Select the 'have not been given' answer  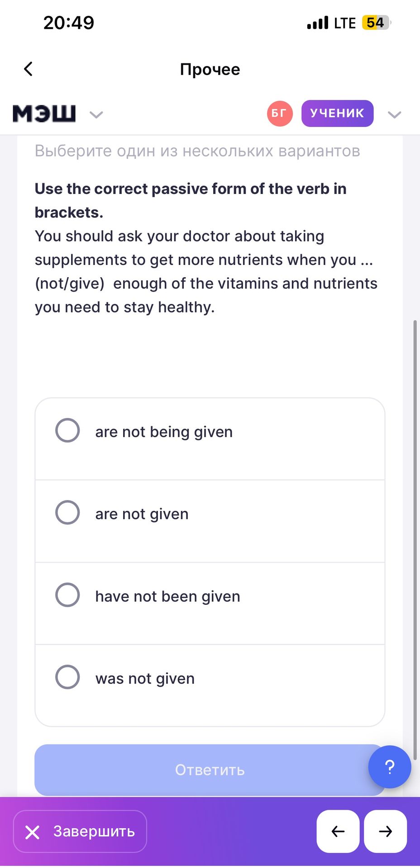click(210, 604)
